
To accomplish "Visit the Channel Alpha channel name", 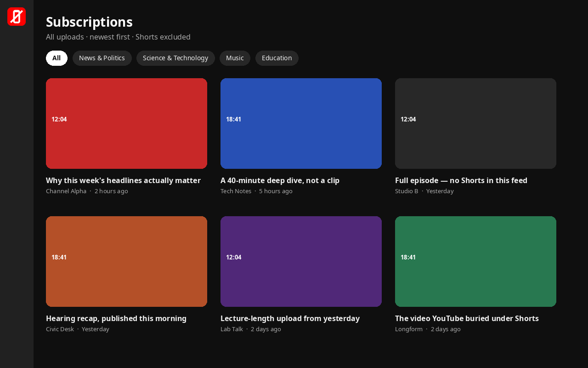I will pos(66,191).
